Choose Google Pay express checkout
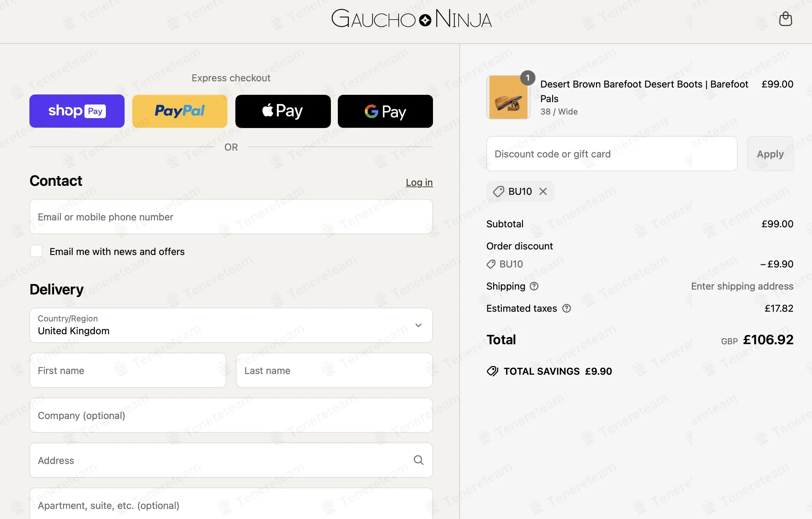 (385, 111)
